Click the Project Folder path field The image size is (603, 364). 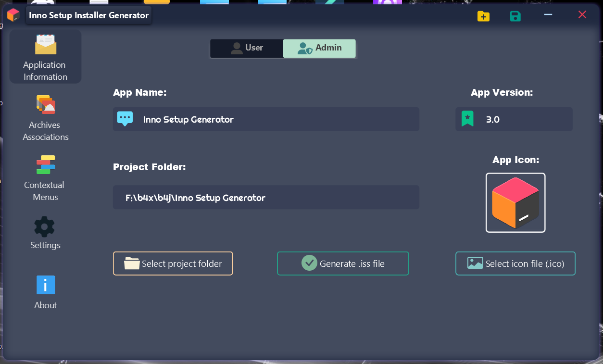point(266,197)
